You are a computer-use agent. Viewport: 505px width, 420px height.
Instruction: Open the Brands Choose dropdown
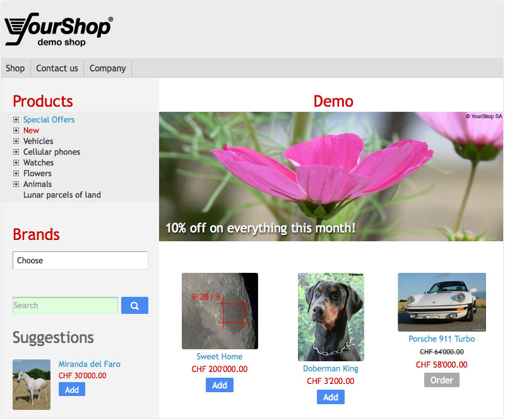81,260
